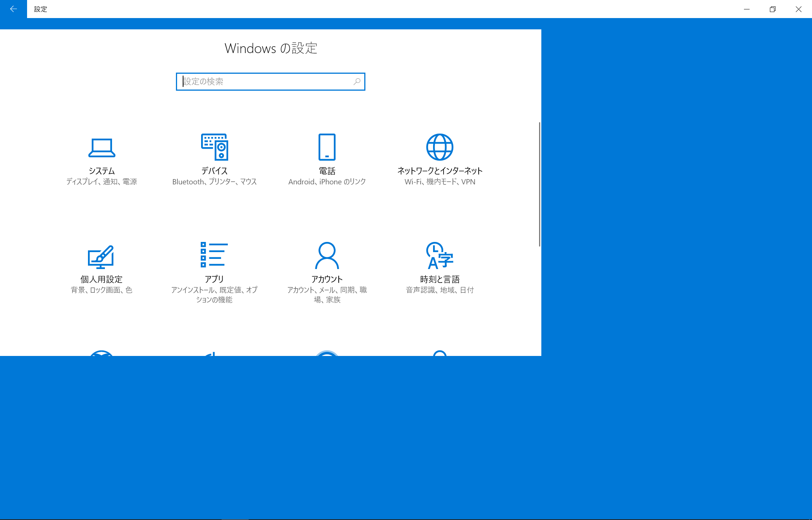This screenshot has height=520, width=812.
Task: Open the 電話 phone icon
Action: pyautogui.click(x=327, y=147)
